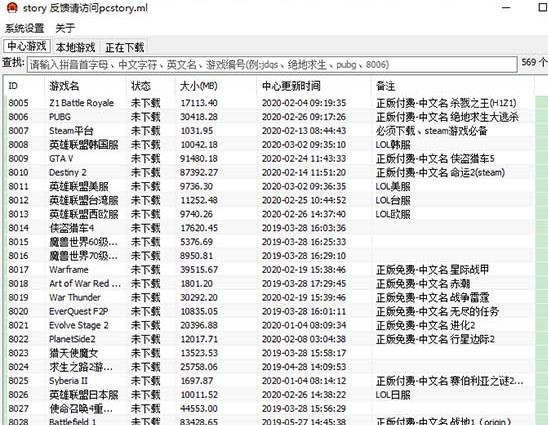Select the 魔兽世界70级 row
Image resolution: width=548 pixels, height=425 pixels.
tap(269, 255)
